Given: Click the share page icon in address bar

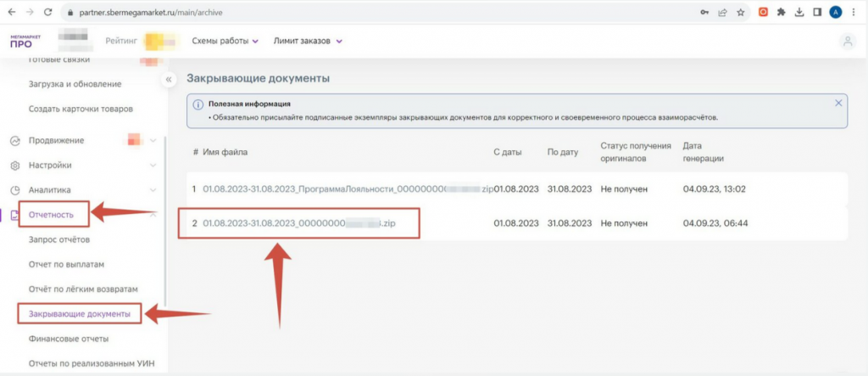Looking at the screenshot, I should tap(722, 14).
